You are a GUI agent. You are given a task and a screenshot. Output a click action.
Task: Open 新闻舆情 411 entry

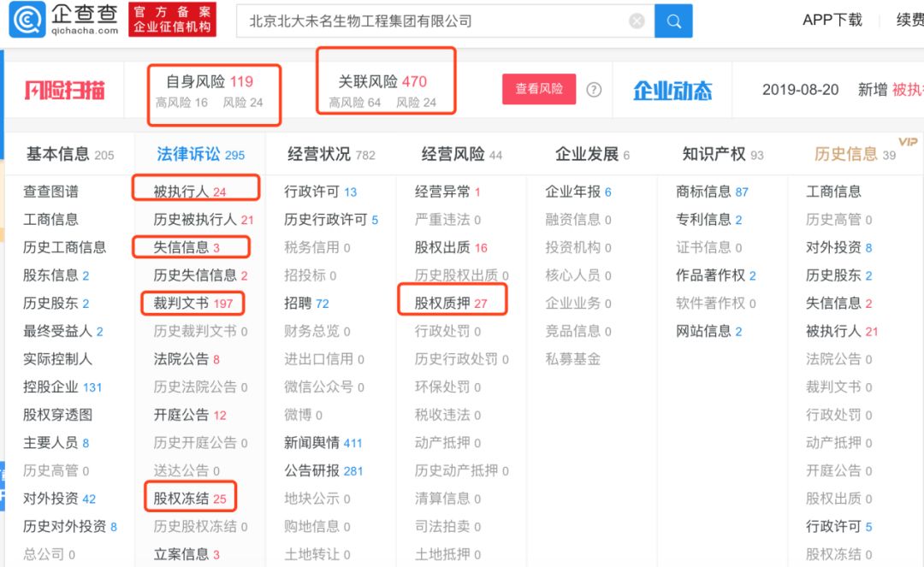point(323,443)
